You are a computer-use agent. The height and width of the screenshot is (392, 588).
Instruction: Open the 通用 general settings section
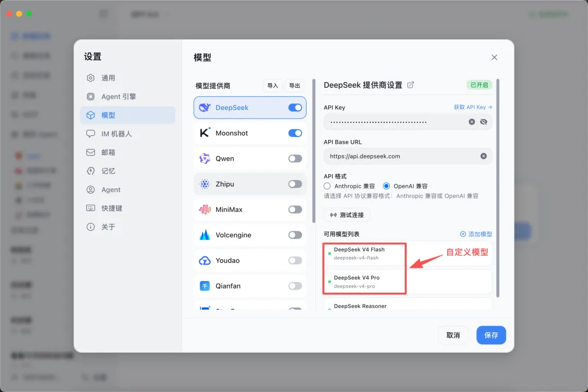[x=127, y=78]
